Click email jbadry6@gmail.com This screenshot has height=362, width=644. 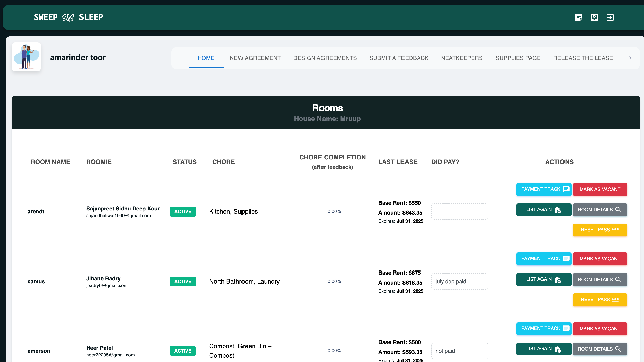click(107, 285)
